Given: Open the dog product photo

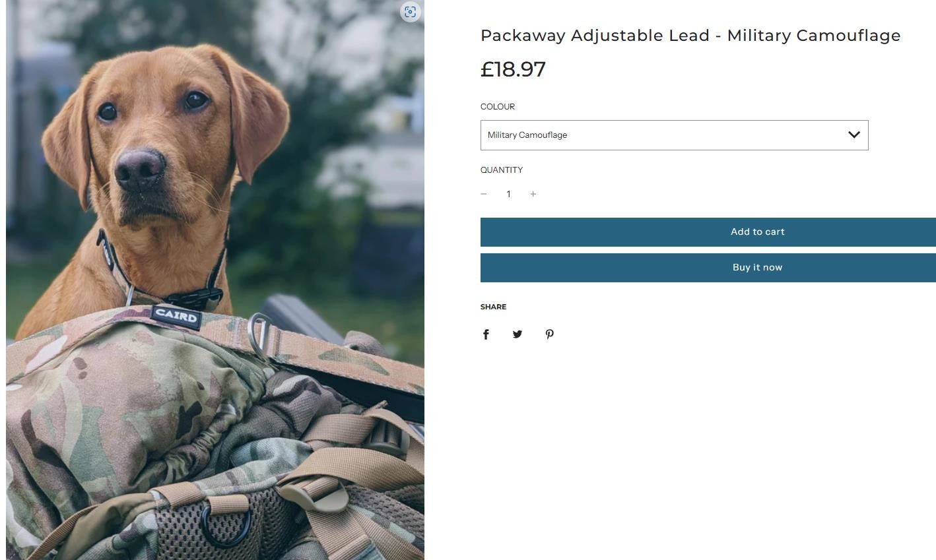Looking at the screenshot, I should pos(215,280).
